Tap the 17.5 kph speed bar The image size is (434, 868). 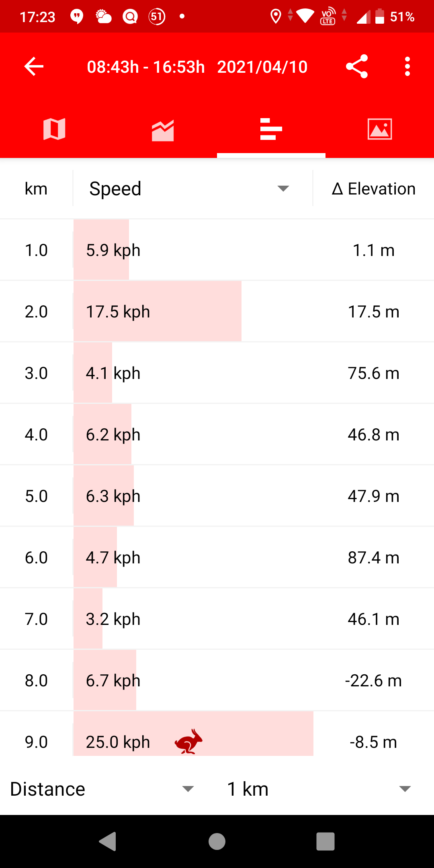[158, 311]
